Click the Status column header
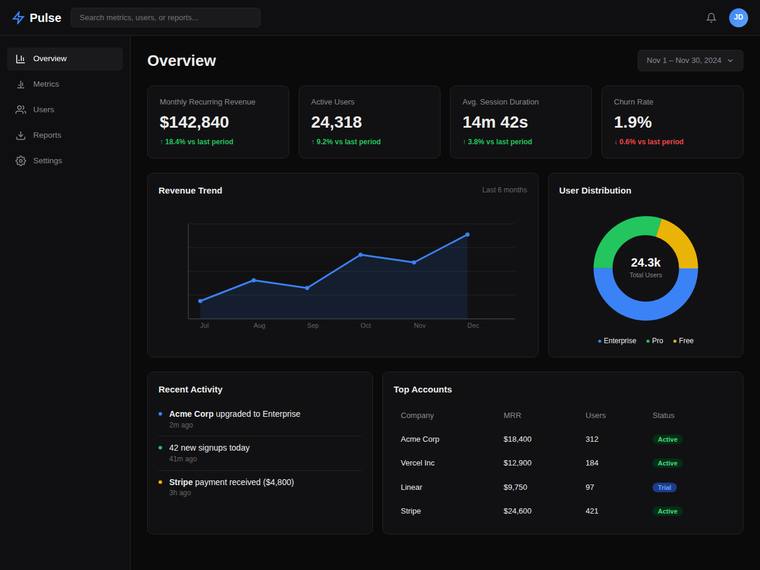Image resolution: width=760 pixels, height=570 pixels. pyautogui.click(x=663, y=415)
